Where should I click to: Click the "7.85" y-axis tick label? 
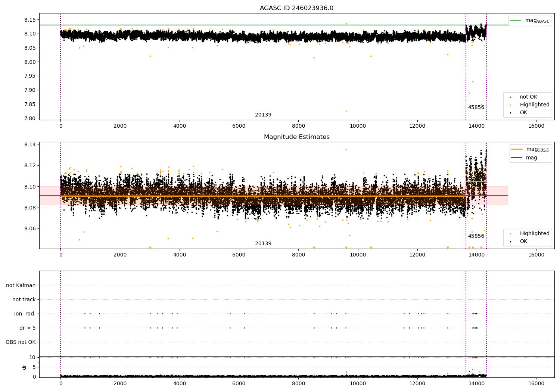tap(29, 105)
